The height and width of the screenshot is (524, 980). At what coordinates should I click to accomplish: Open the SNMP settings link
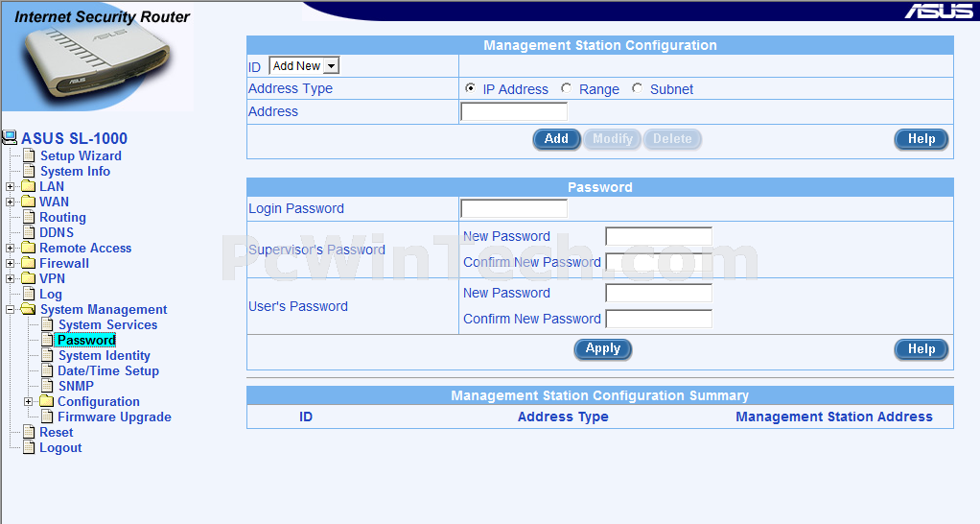[x=76, y=386]
